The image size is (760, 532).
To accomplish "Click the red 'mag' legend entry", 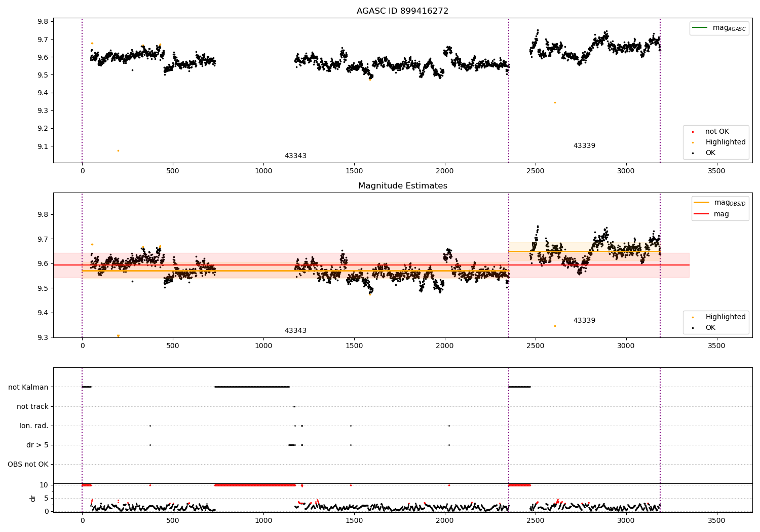I will (711, 214).
